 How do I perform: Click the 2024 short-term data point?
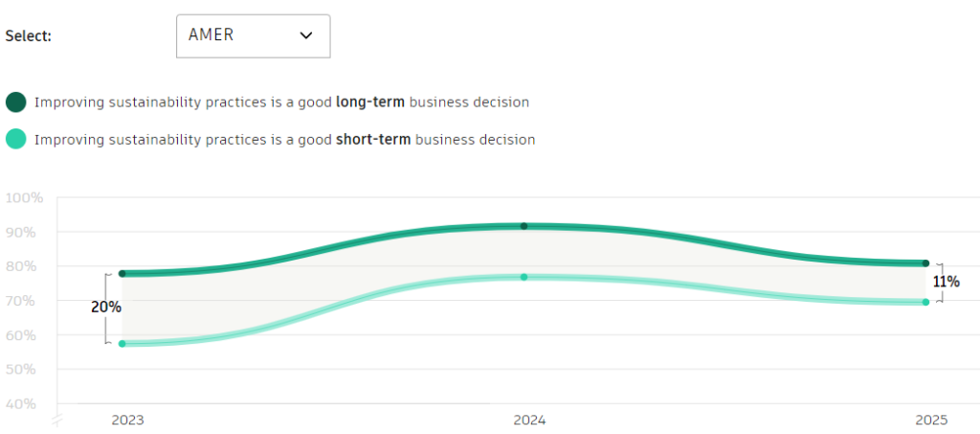523,277
